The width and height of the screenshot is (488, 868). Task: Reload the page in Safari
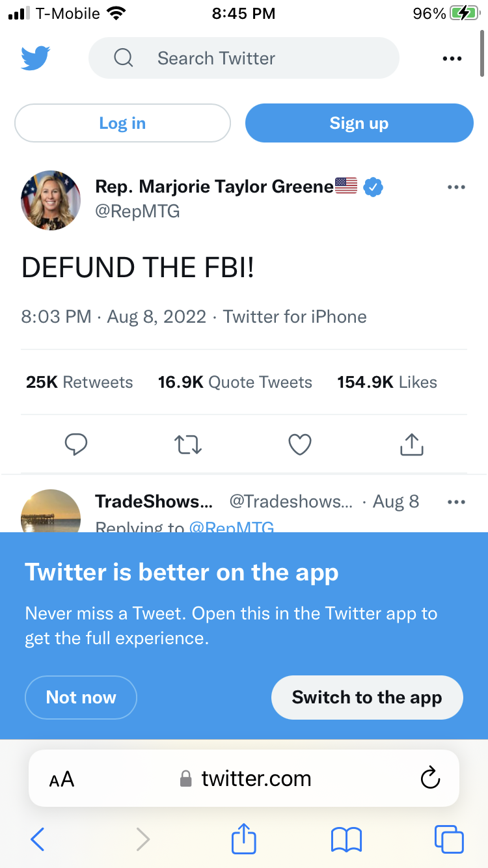[x=430, y=778]
